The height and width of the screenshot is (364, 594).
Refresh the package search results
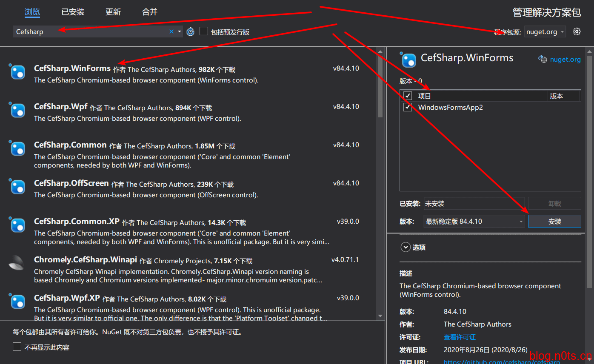(x=191, y=31)
